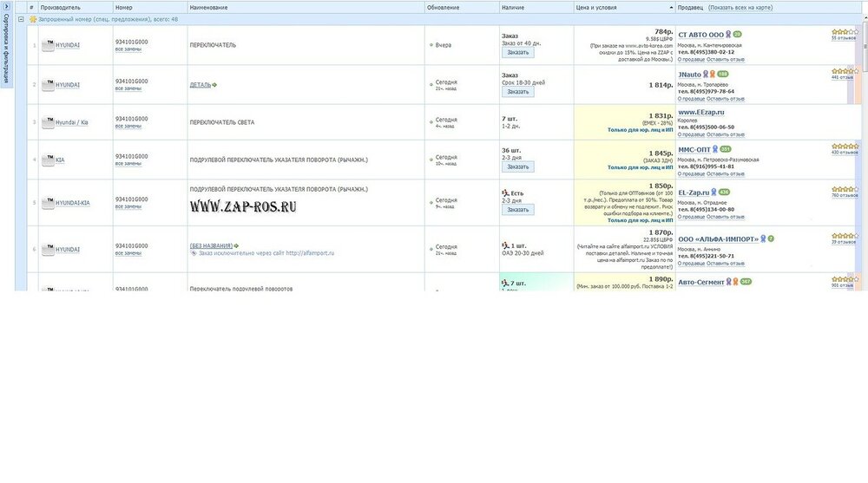
Task: Open the HYUNDAI-KIA manufacturer link
Action: pyautogui.click(x=73, y=203)
